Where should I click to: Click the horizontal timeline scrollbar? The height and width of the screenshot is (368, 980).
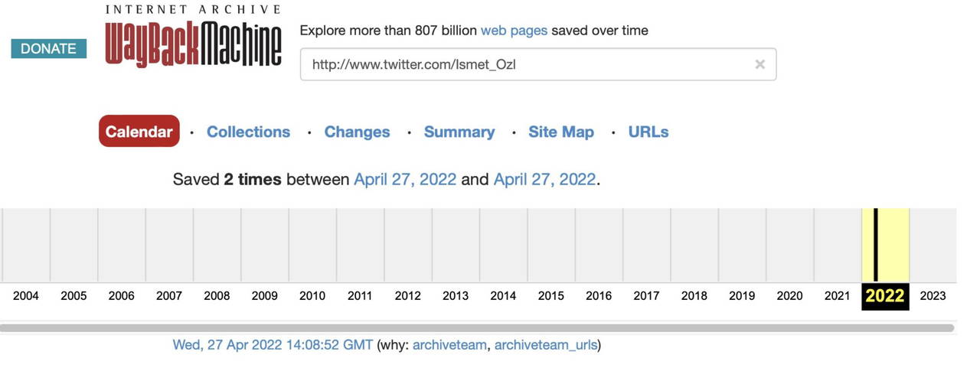(x=476, y=328)
